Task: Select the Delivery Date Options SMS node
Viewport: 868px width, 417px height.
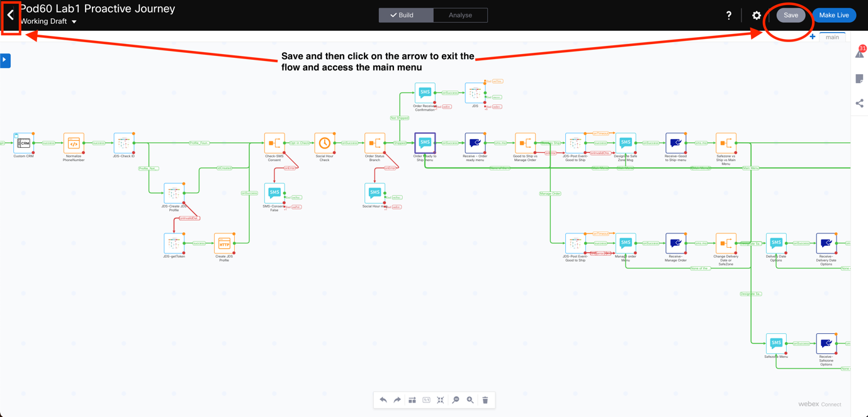Action: 776,243
